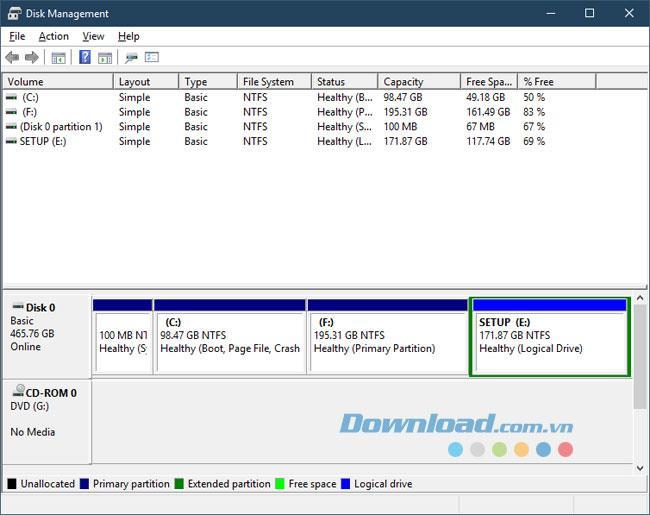This screenshot has width=650, height=515.
Task: Minimize the Disk Management window
Action: click(x=551, y=13)
